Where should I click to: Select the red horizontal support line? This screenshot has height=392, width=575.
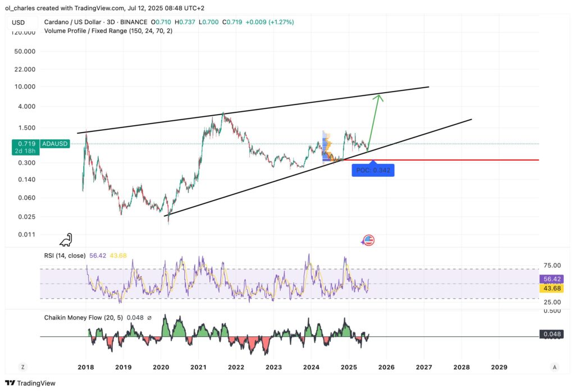(449, 160)
